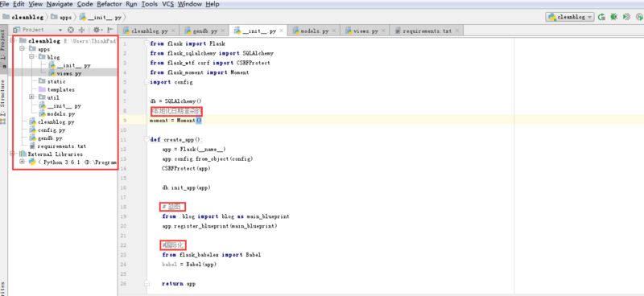
Task: Open the File menu
Action: [5, 4]
